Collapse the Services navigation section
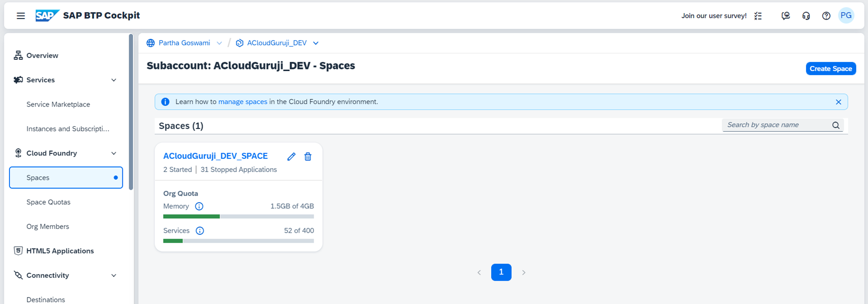The width and height of the screenshot is (868, 304). (114, 80)
